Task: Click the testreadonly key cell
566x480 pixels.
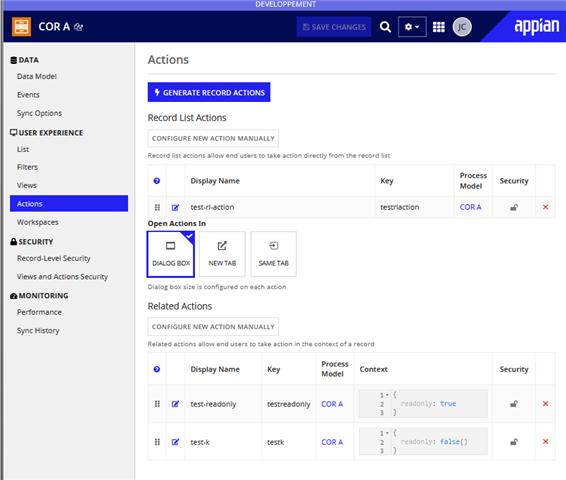Action: coord(288,404)
